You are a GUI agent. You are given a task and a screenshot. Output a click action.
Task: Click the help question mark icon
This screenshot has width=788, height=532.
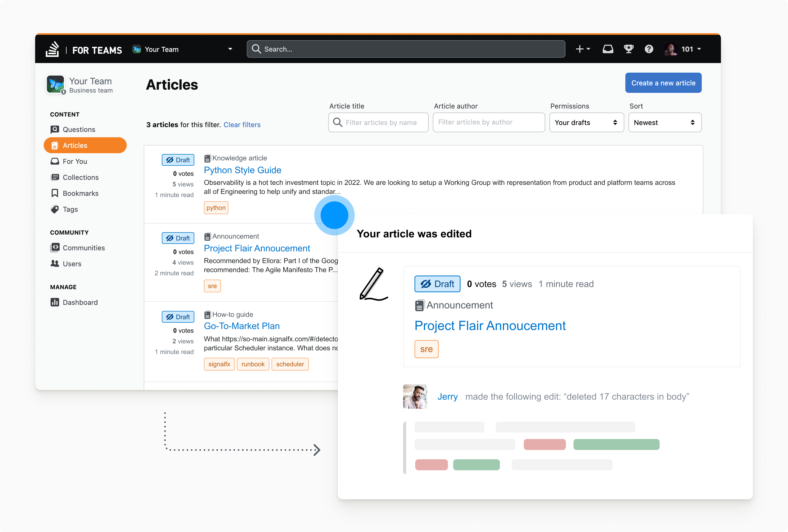click(x=649, y=49)
